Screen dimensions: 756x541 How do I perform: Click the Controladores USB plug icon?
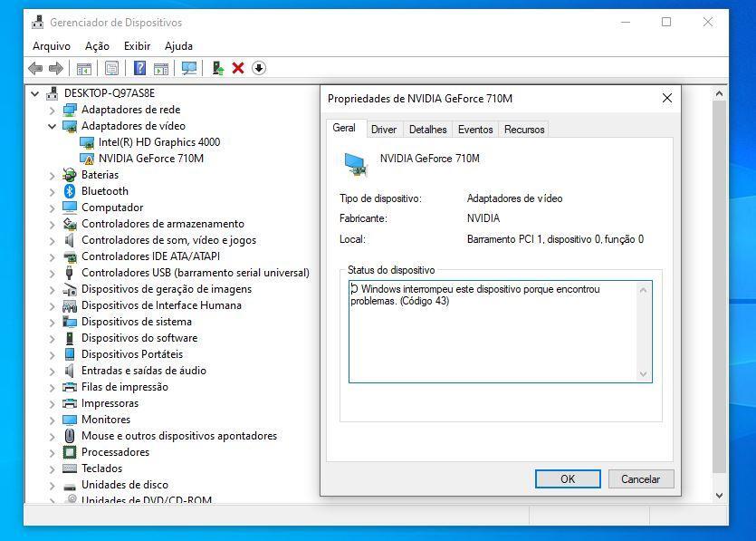tap(70, 273)
